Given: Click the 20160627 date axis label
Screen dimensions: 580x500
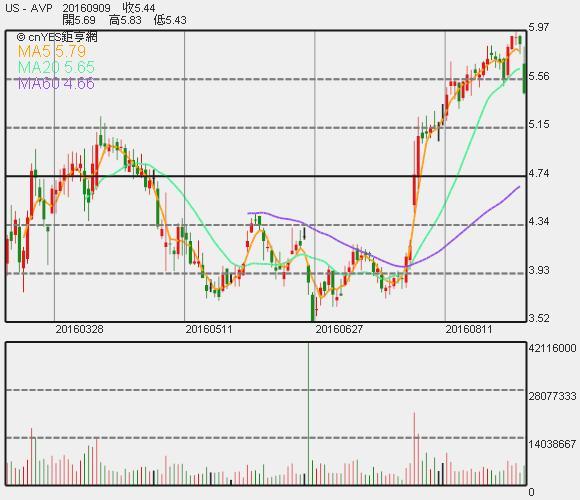Looking at the screenshot, I should 339,329.
